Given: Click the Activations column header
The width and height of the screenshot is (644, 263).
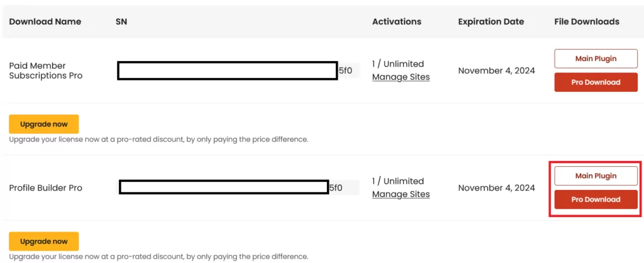Looking at the screenshot, I should (397, 22).
